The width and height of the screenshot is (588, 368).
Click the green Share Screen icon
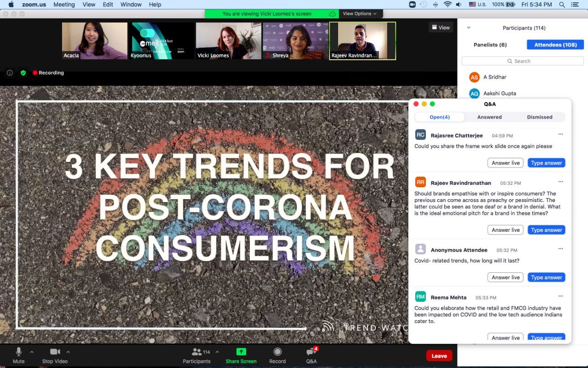click(x=241, y=352)
